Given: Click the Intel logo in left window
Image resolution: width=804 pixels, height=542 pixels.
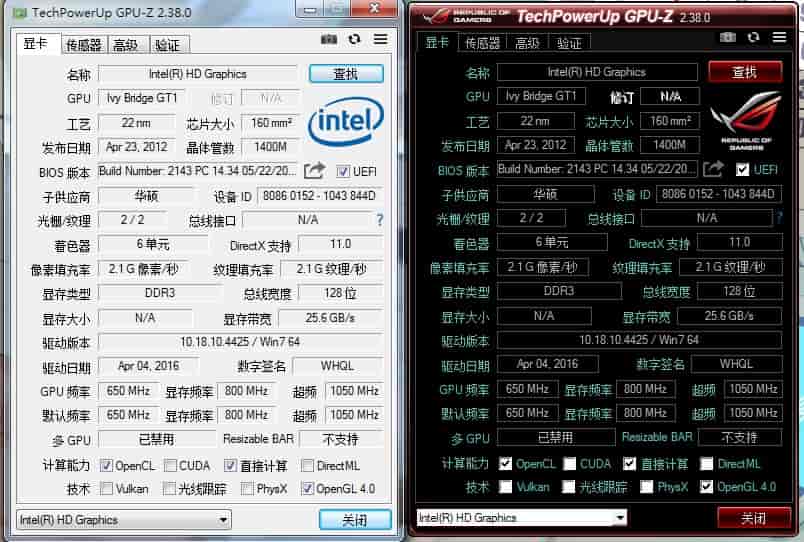Looking at the screenshot, I should point(346,122).
